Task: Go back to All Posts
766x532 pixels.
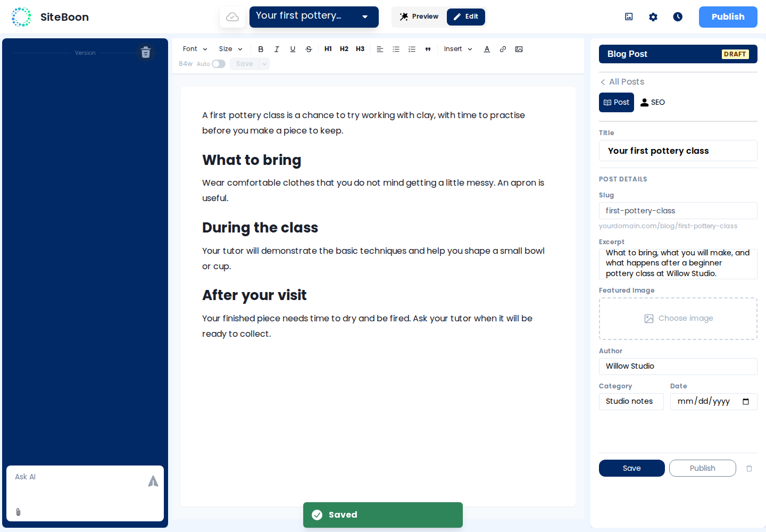Action: [622, 81]
